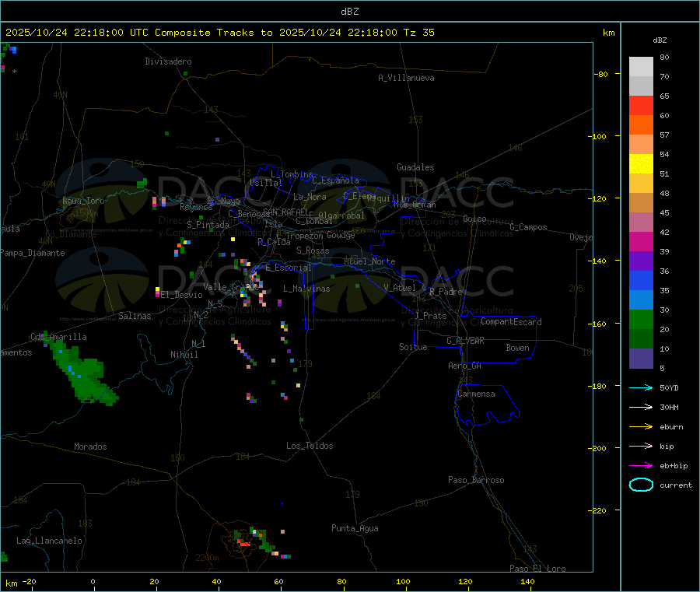This screenshot has height=592, width=700.
Task: Click the S_Pintada place label
Action: click(208, 225)
